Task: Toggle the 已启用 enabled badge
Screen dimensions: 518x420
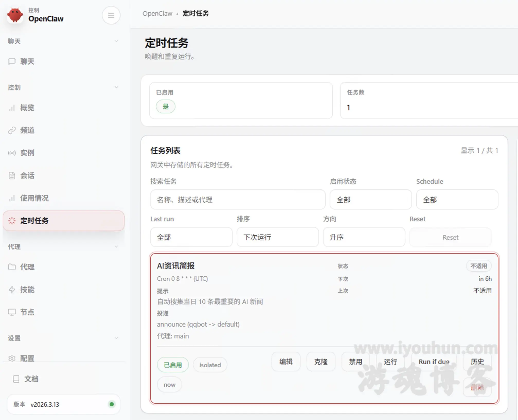Action: [173, 365]
